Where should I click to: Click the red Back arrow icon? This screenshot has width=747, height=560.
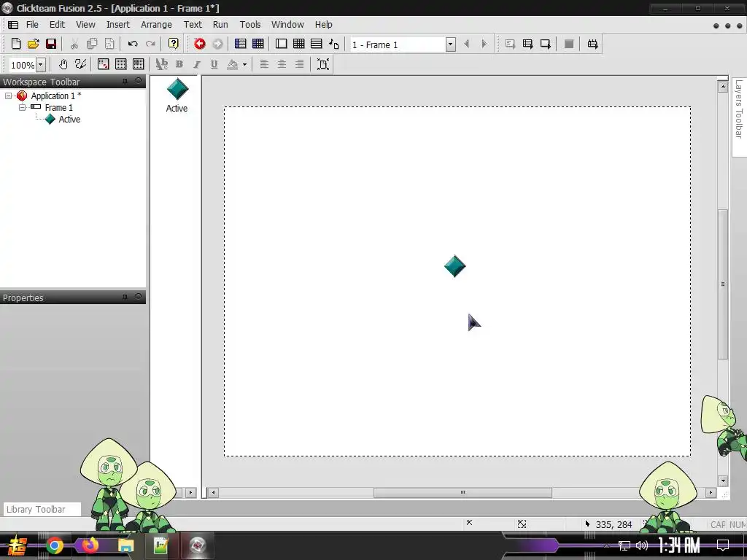[200, 44]
